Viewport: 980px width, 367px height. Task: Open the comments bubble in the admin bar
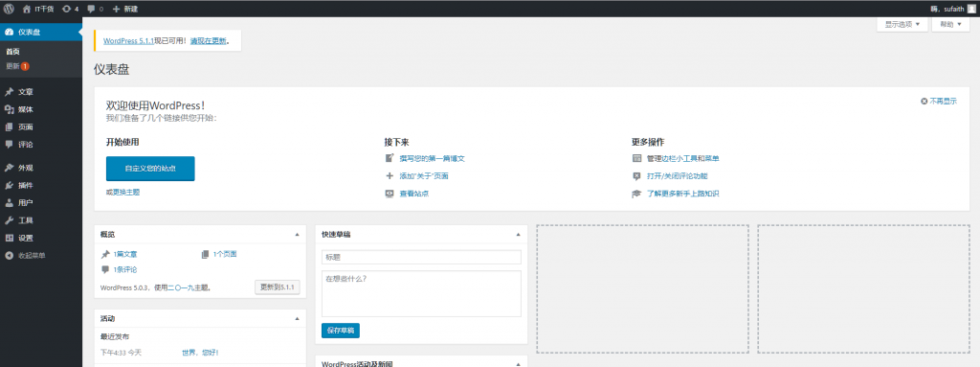click(x=91, y=9)
